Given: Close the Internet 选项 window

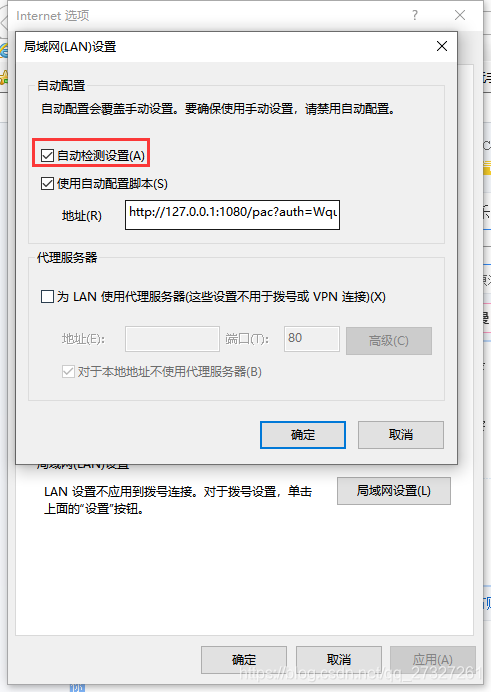Looking at the screenshot, I should tap(460, 15).
